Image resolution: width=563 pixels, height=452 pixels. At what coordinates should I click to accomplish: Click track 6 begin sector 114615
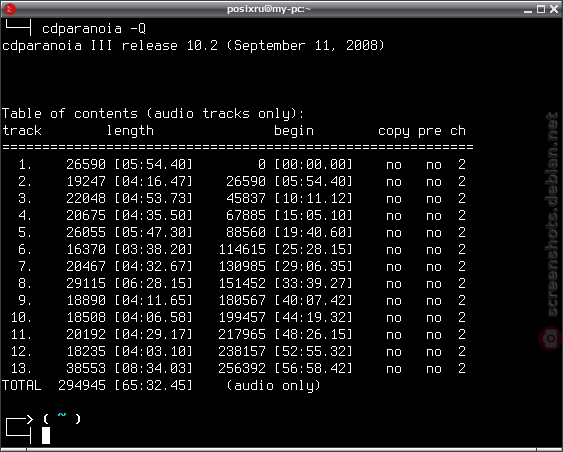(242, 249)
